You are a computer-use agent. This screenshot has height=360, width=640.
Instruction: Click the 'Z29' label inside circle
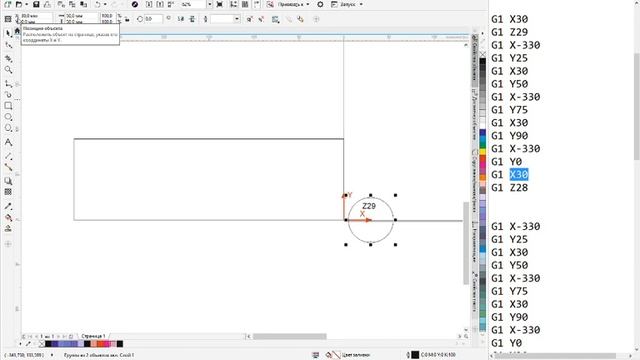pos(369,206)
